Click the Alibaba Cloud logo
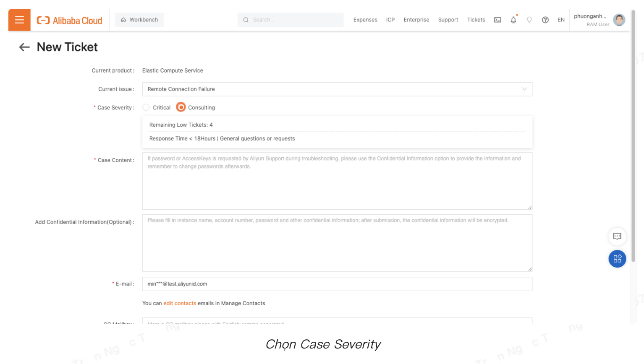The height and width of the screenshot is (364, 644). pos(70,20)
